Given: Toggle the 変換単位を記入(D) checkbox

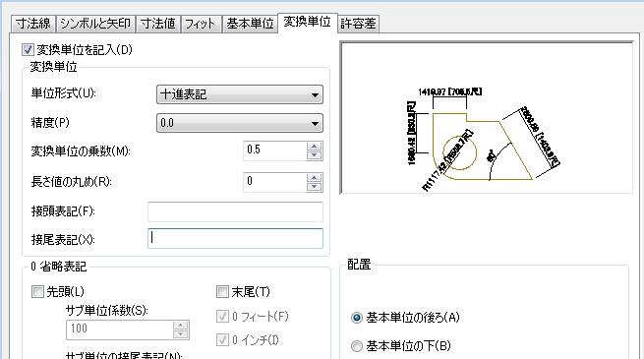Looking at the screenshot, I should pos(28,50).
